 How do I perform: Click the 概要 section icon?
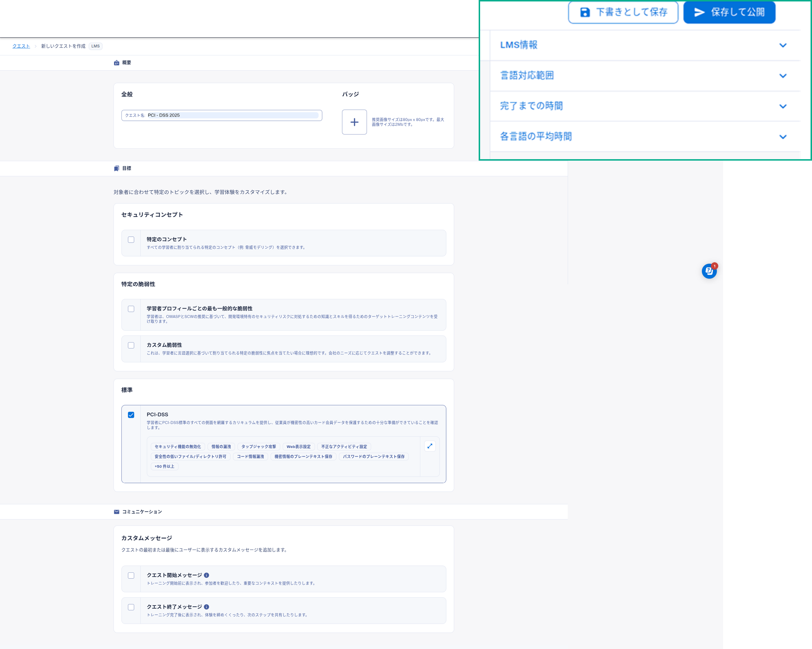point(117,63)
